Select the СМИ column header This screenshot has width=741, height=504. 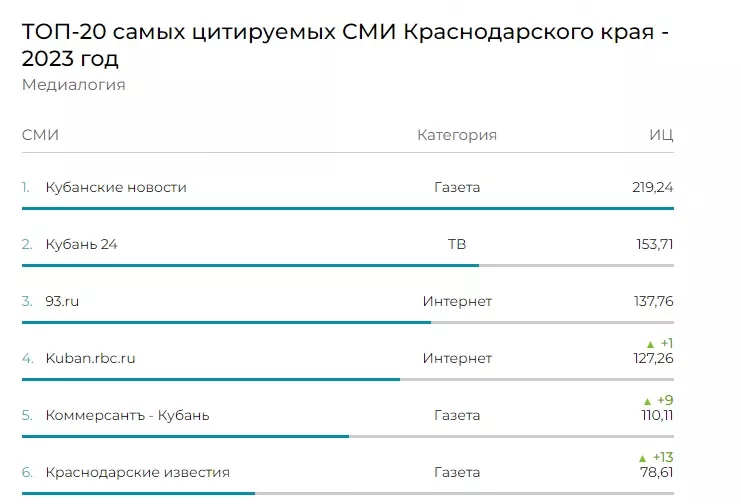point(40,135)
